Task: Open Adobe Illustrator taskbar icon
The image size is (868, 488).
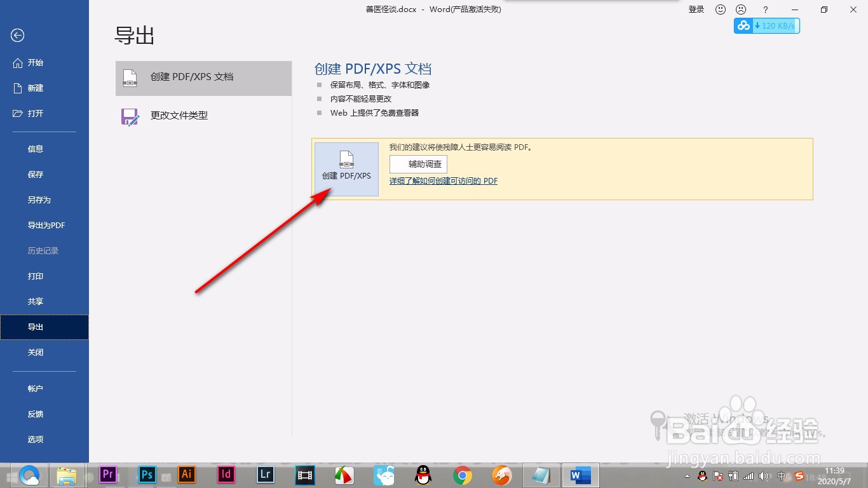Action: [187, 474]
